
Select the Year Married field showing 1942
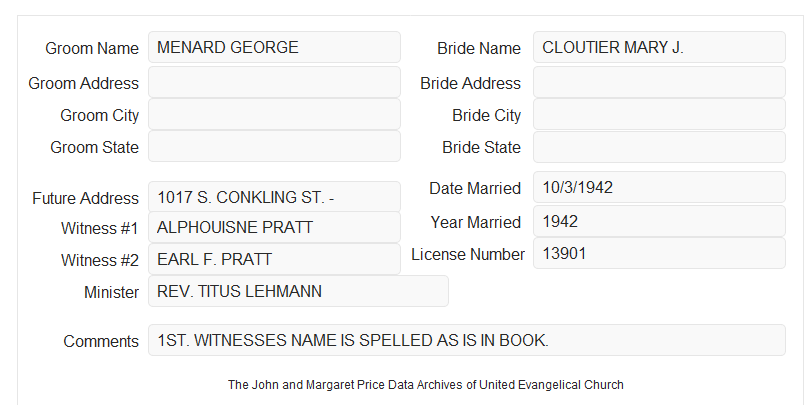click(x=659, y=221)
